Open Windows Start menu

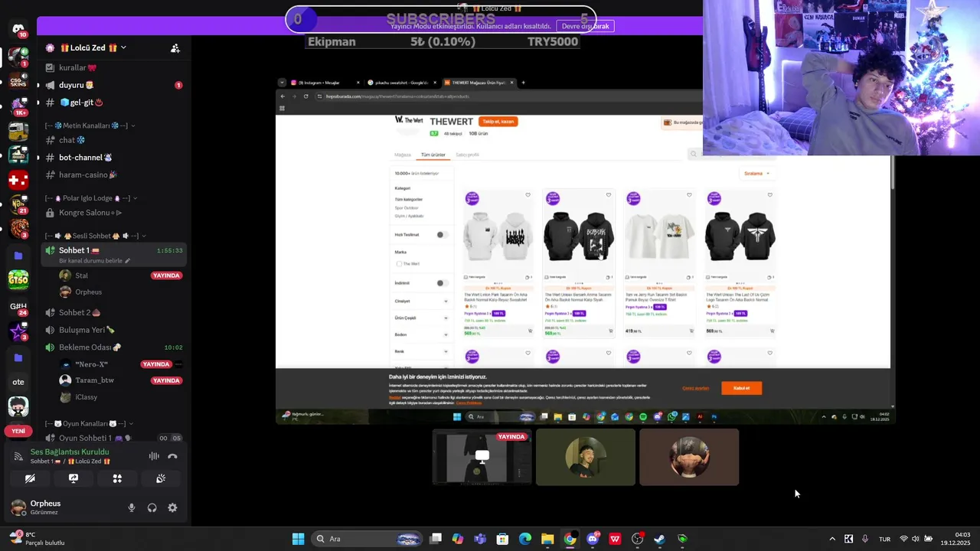click(x=298, y=539)
